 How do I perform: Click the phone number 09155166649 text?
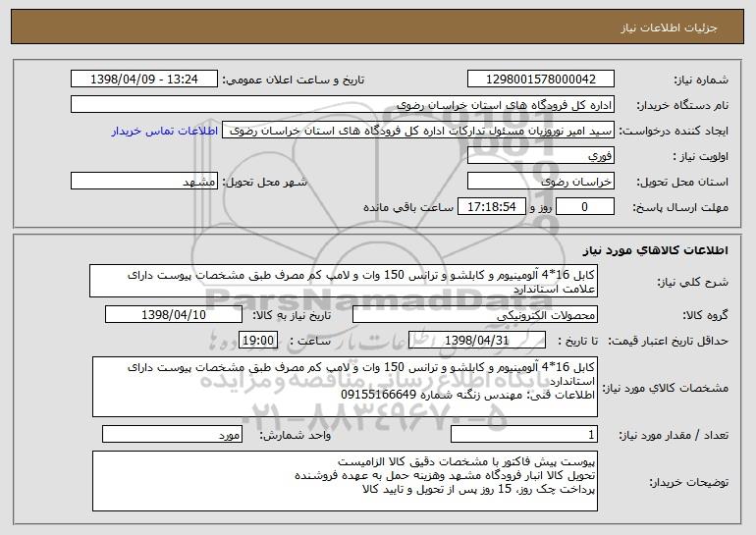pyautogui.click(x=378, y=395)
